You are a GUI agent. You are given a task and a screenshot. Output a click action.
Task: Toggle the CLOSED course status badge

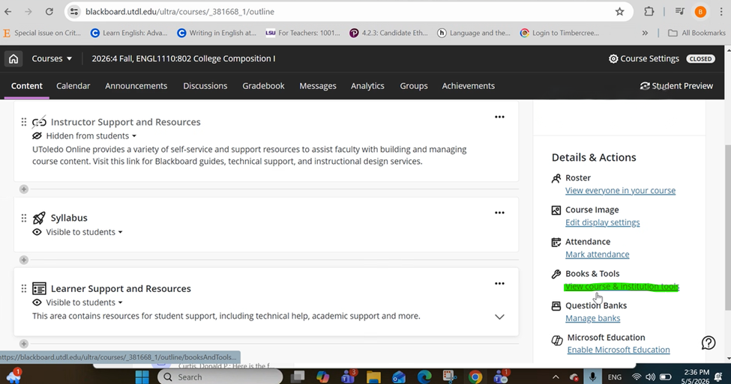pyautogui.click(x=700, y=59)
